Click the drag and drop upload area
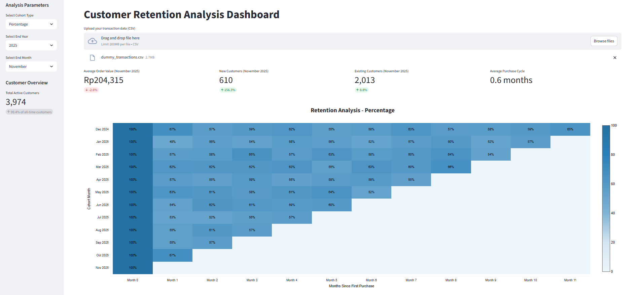The image size is (644, 295). 352,41
